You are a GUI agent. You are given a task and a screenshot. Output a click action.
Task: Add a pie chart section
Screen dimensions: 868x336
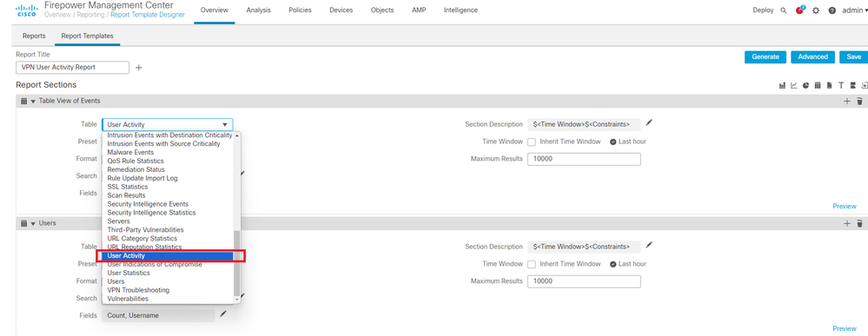806,86
